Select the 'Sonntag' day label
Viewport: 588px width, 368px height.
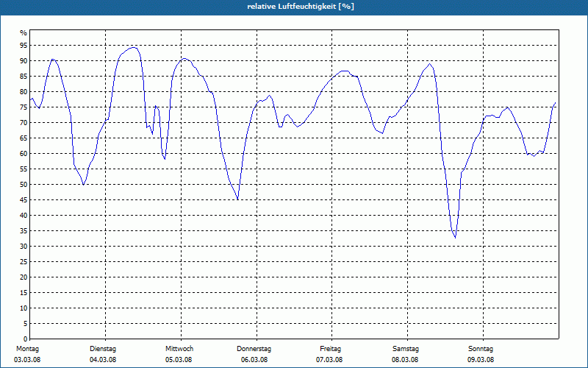click(x=481, y=349)
